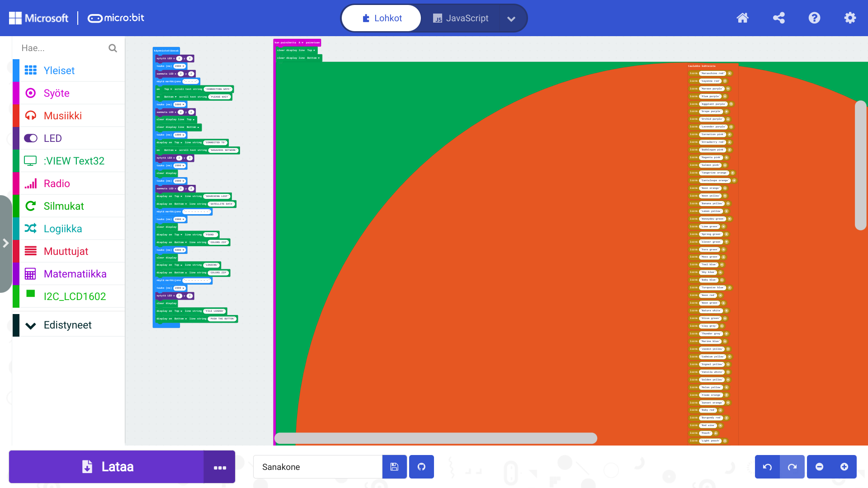Open the Musiikki block category
The height and width of the screenshot is (488, 868).
[x=62, y=116]
